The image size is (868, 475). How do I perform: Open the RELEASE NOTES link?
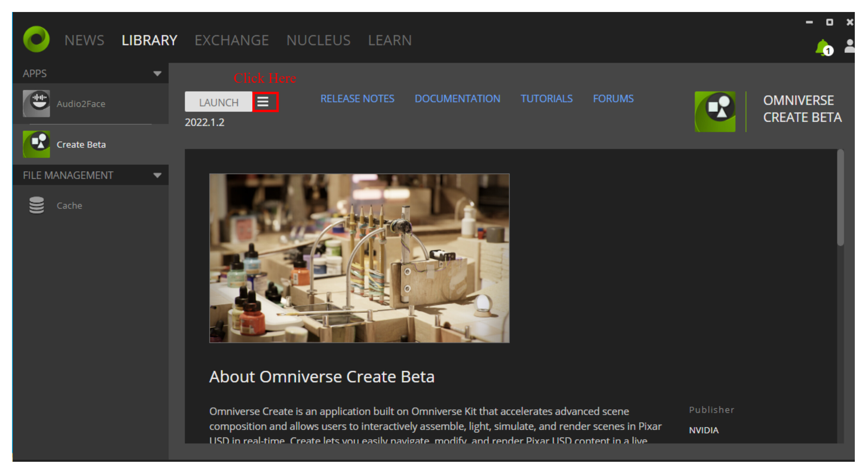357,99
